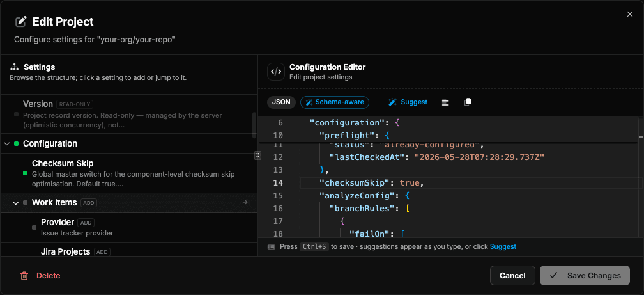The image size is (644, 295).
Task: Click the "Issue tracker provider" description
Action: [77, 234]
